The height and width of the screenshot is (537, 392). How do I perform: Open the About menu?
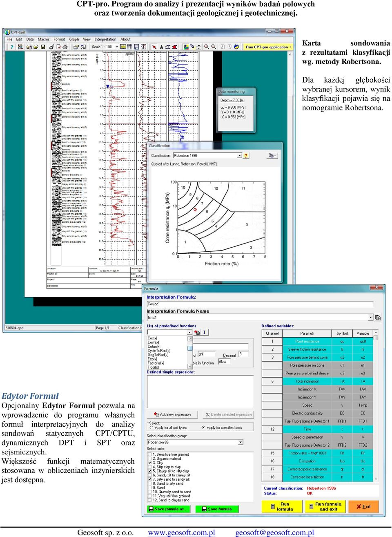125,40
